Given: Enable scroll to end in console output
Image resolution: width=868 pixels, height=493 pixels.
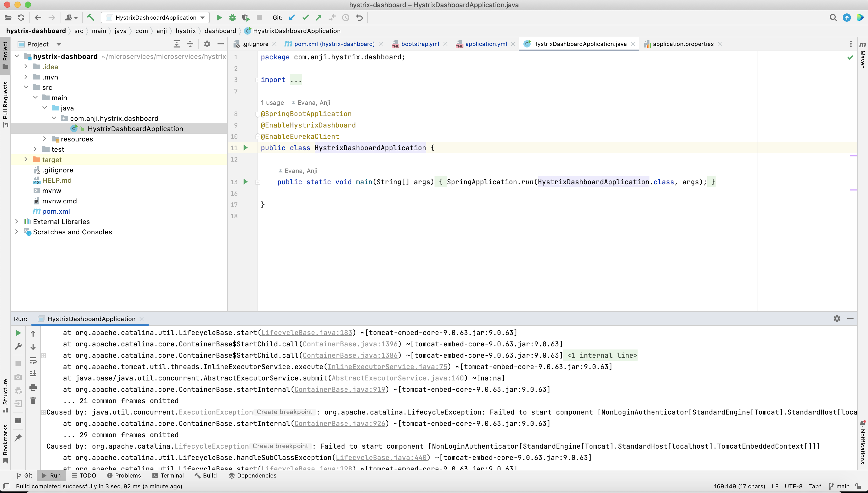Looking at the screenshot, I should [x=33, y=373].
